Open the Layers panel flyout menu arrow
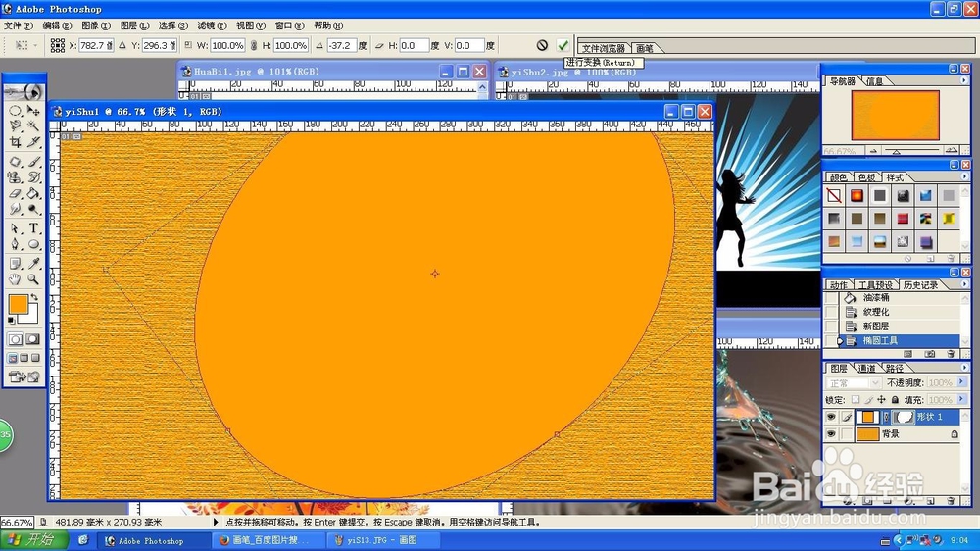980x551 pixels. (963, 368)
